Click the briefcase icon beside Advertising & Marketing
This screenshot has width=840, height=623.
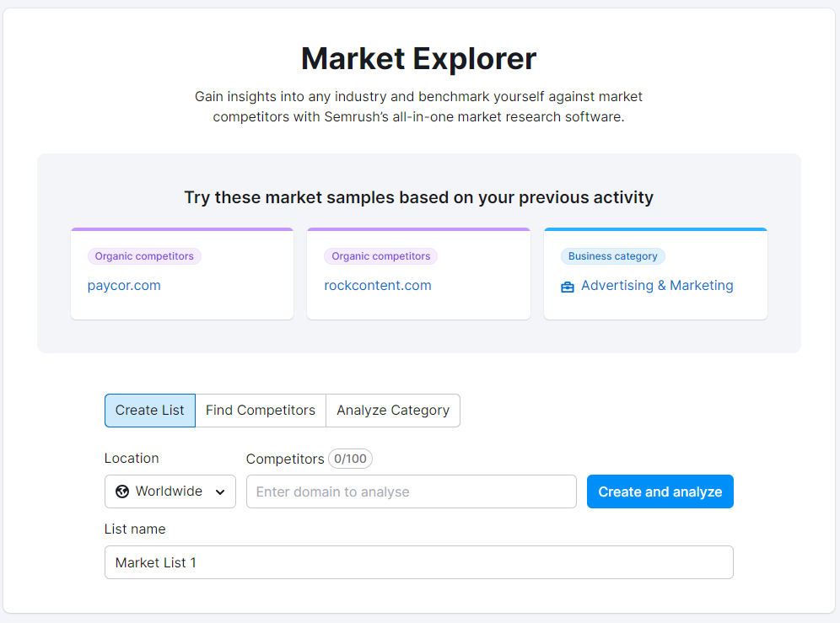click(x=568, y=287)
